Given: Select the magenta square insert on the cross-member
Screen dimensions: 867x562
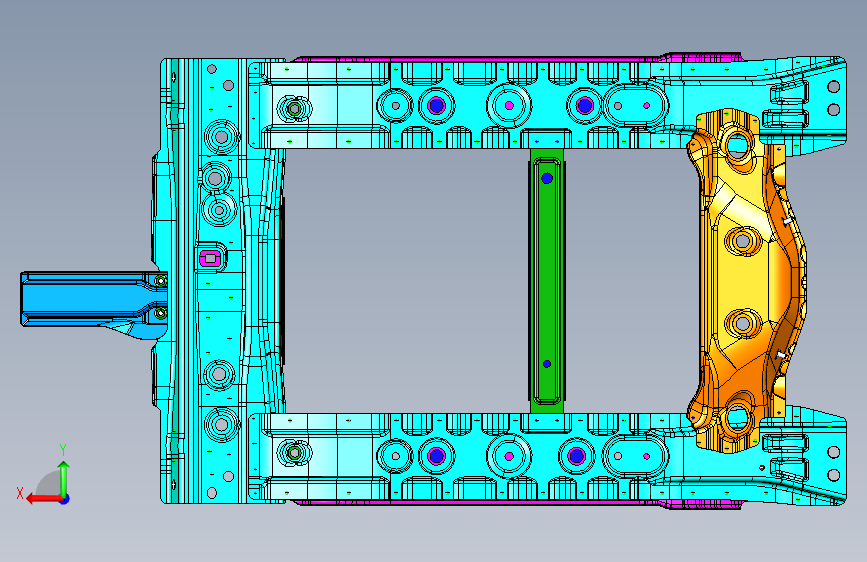Looking at the screenshot, I should pos(210,258).
